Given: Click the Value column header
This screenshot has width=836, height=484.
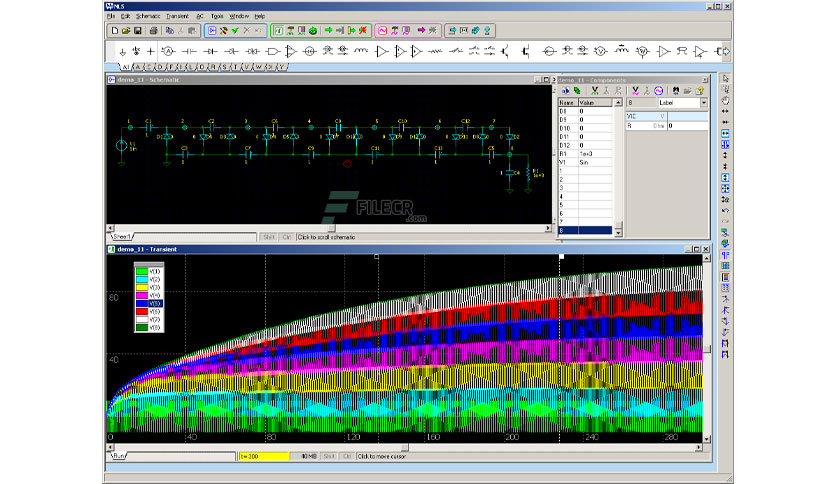Looking at the screenshot, I should pos(596,102).
